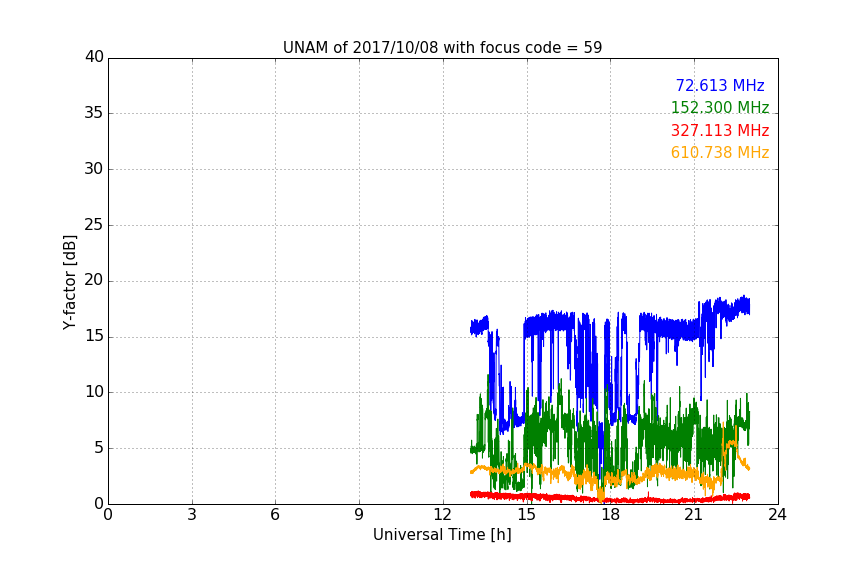Click the x-axis tick label 9

(359, 515)
